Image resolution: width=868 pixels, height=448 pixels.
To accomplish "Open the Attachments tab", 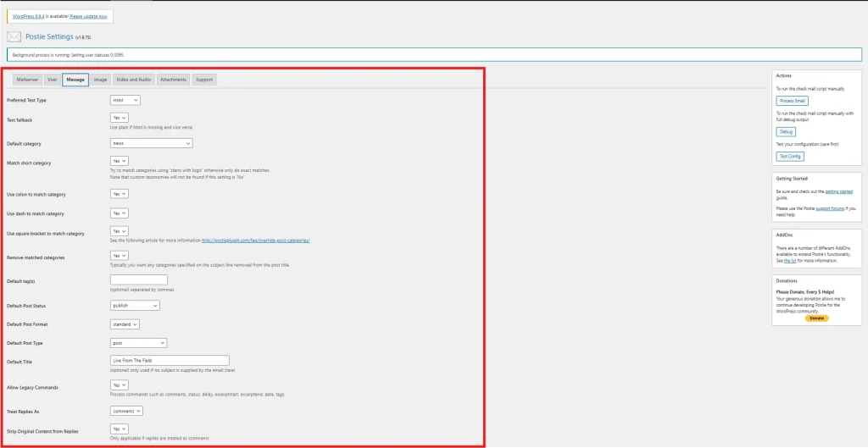I will 173,80.
